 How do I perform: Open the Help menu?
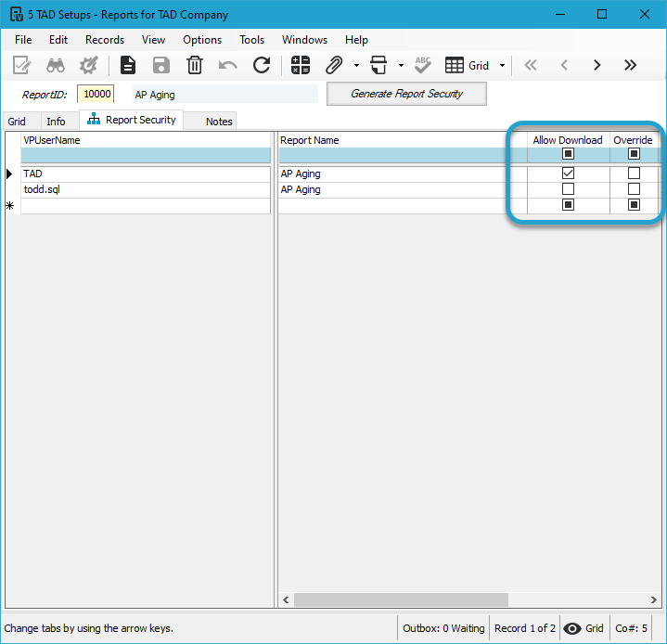click(x=356, y=40)
